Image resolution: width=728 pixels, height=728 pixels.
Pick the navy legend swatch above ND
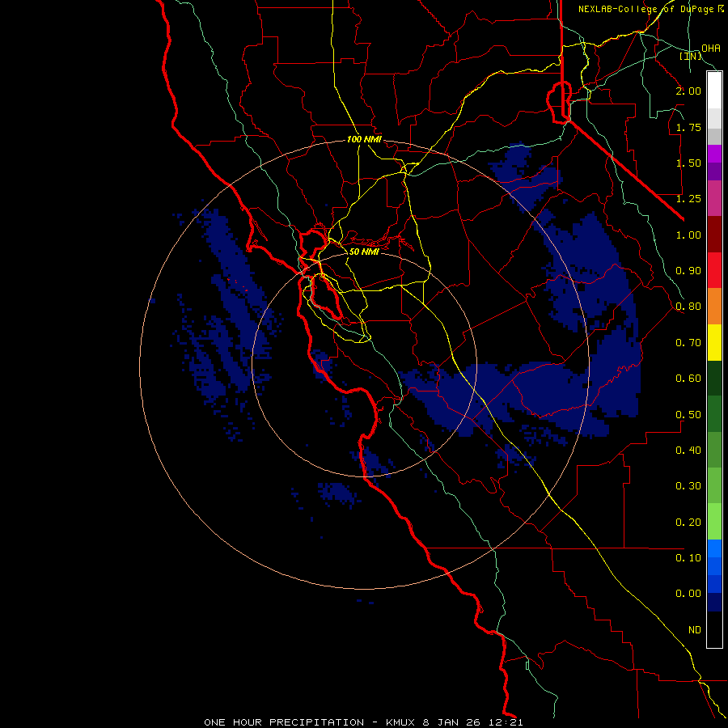(714, 603)
